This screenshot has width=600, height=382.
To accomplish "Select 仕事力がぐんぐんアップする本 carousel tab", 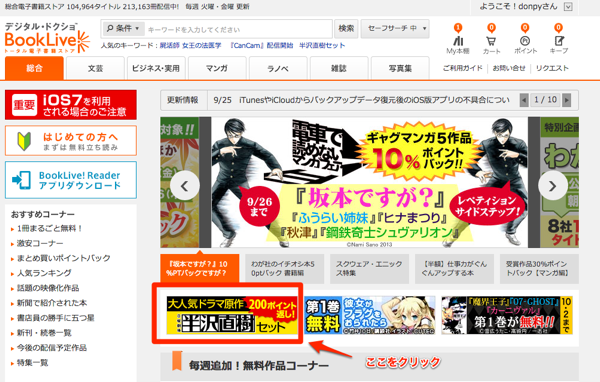I will point(455,269).
